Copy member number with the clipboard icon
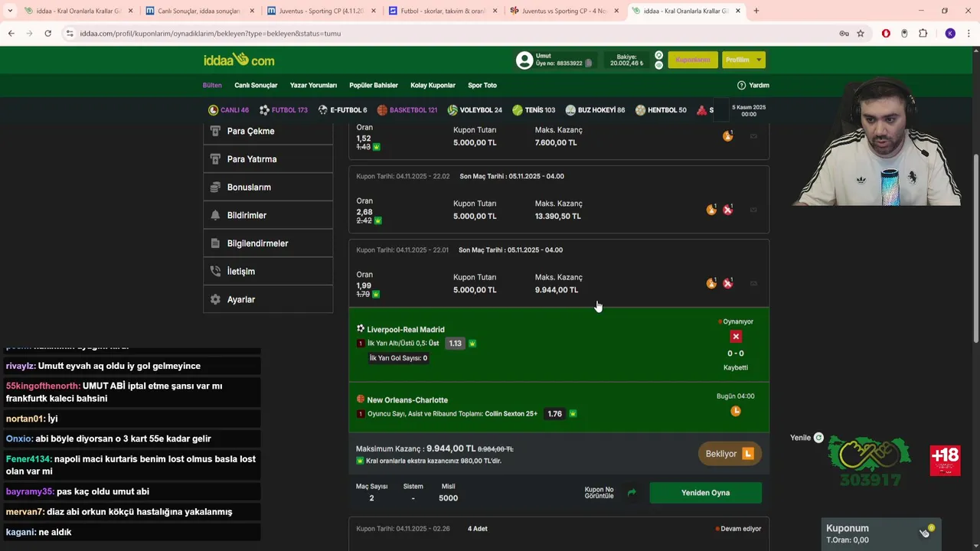Image resolution: width=980 pixels, height=551 pixels. coord(588,64)
